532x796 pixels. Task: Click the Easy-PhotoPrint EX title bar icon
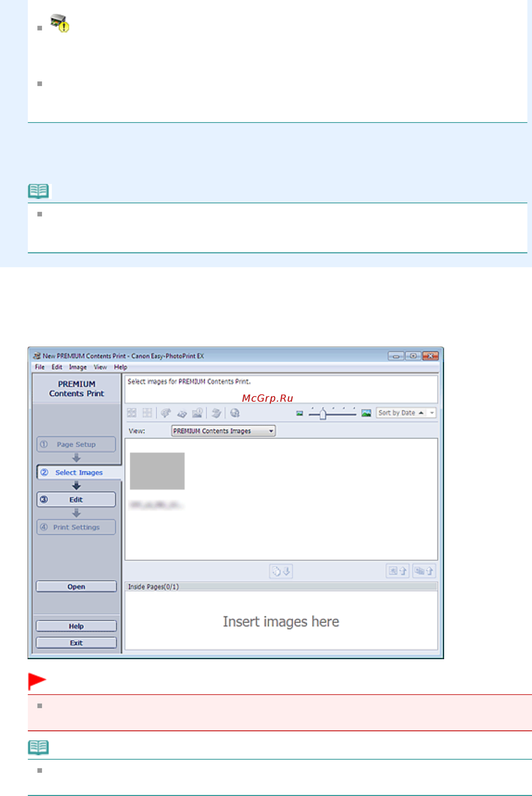[37, 356]
